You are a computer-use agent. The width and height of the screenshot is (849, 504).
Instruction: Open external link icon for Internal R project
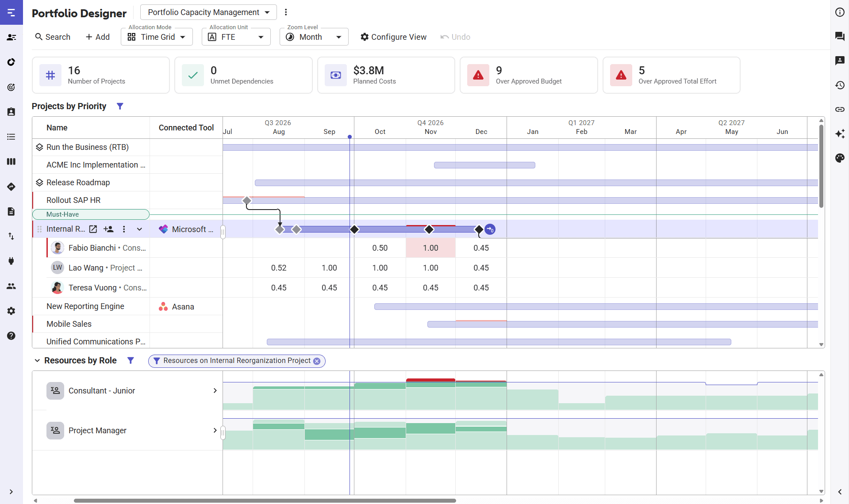tap(93, 229)
